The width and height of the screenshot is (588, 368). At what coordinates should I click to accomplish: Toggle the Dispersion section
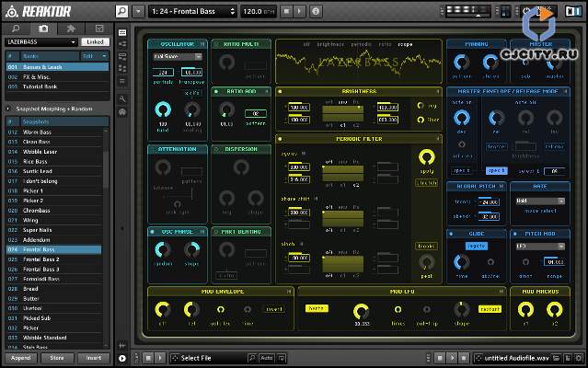[216, 149]
